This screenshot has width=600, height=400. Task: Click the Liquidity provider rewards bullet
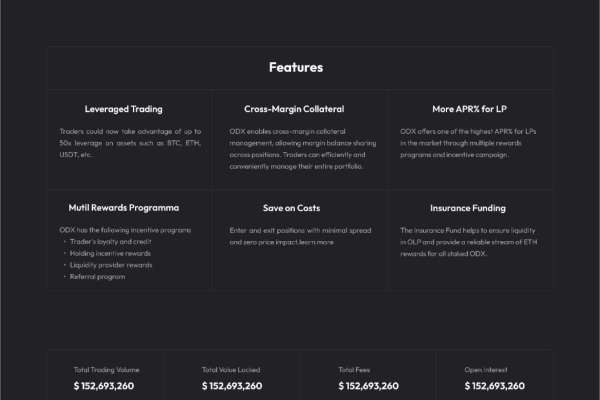(x=111, y=265)
